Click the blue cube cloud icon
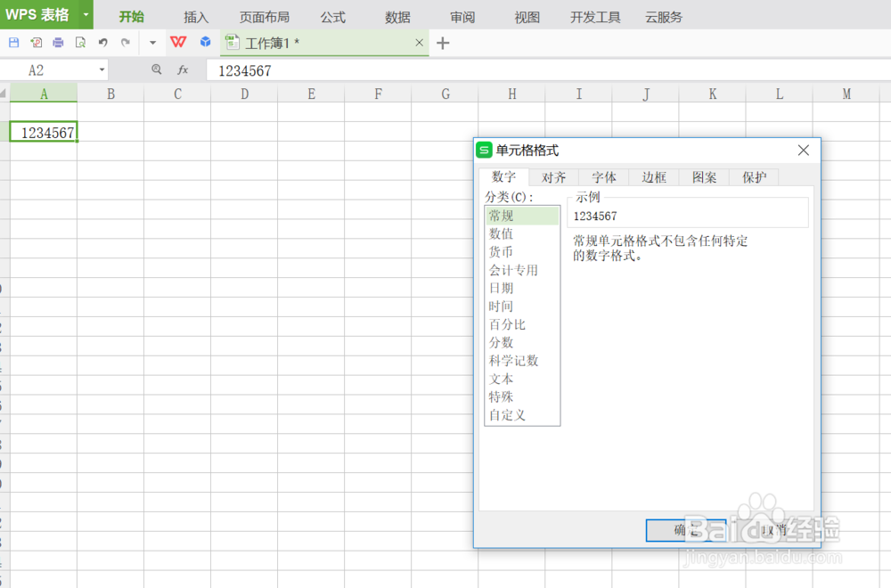This screenshot has height=588, width=891. tap(206, 42)
